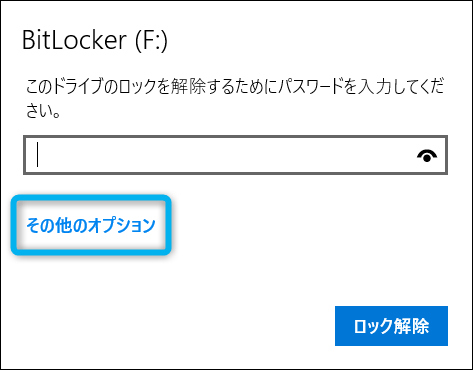Select the highlighted その他のオプション text
473x370 pixels.
point(91,225)
